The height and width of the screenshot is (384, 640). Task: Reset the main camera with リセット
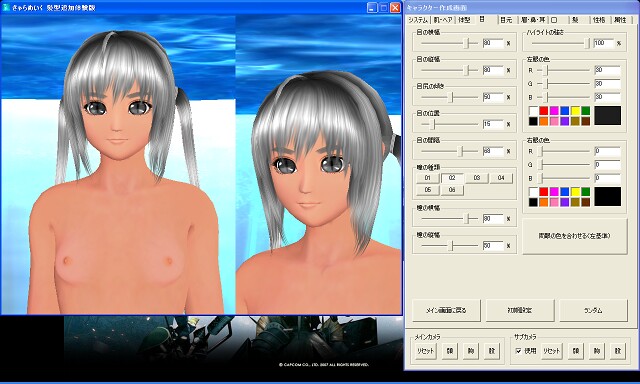pyautogui.click(x=425, y=351)
